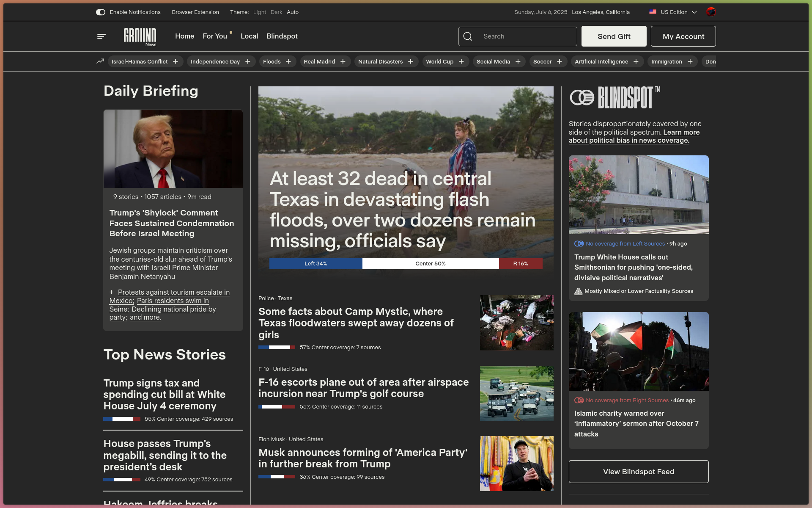The image size is (812, 508).
Task: Open Texas flash floods headline story
Action: 402,210
